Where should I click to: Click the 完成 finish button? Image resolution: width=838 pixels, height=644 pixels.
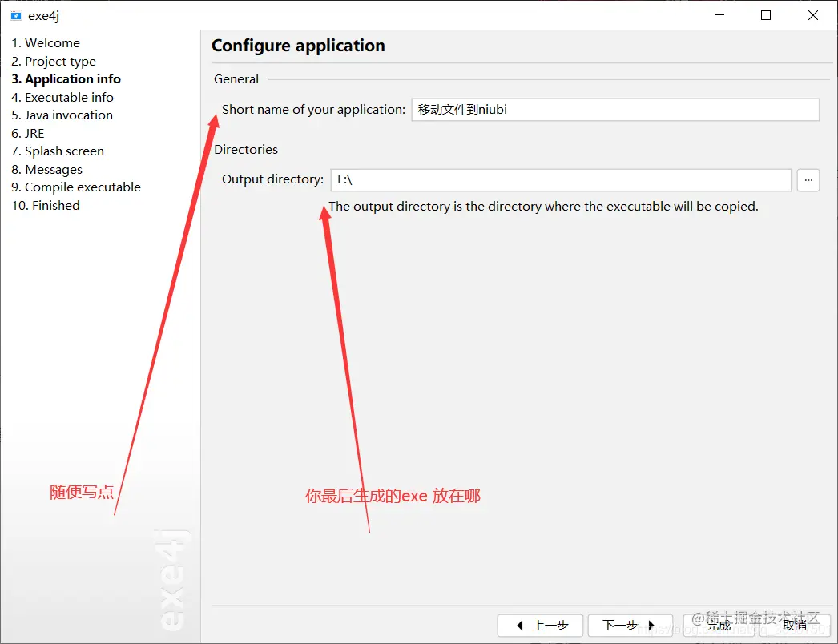pos(719,625)
